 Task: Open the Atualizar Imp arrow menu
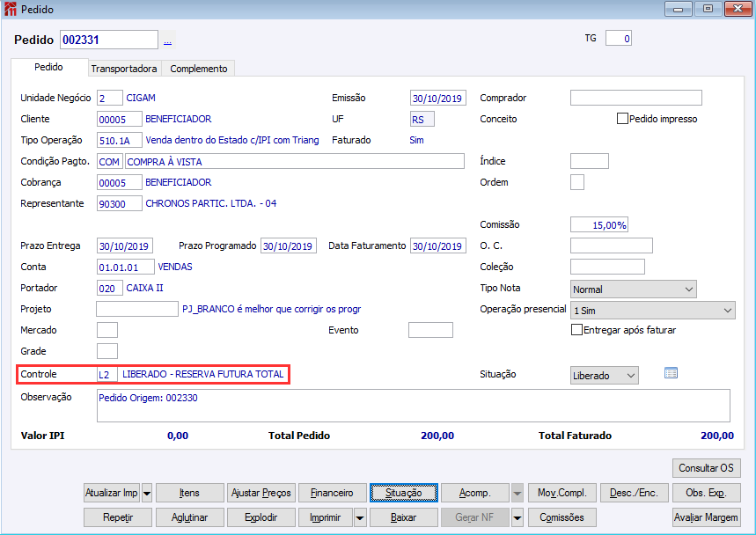point(147,493)
